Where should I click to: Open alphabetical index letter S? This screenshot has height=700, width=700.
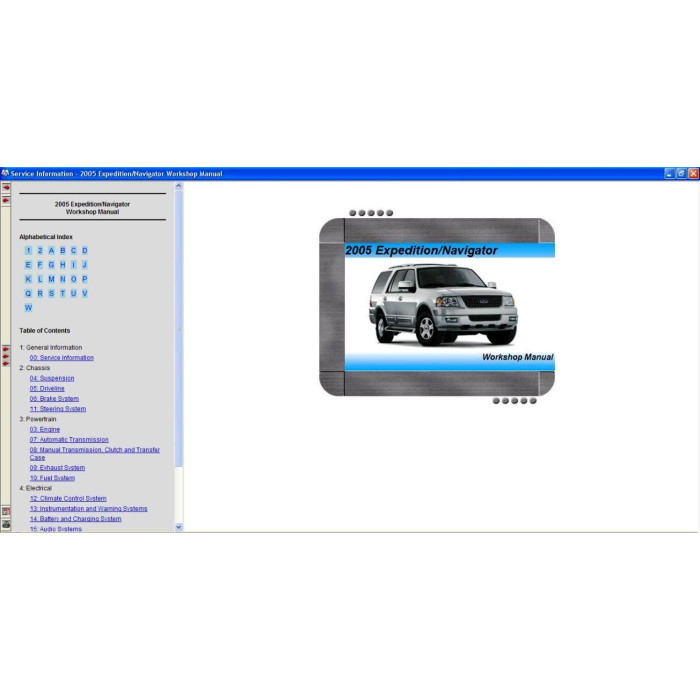click(51, 293)
